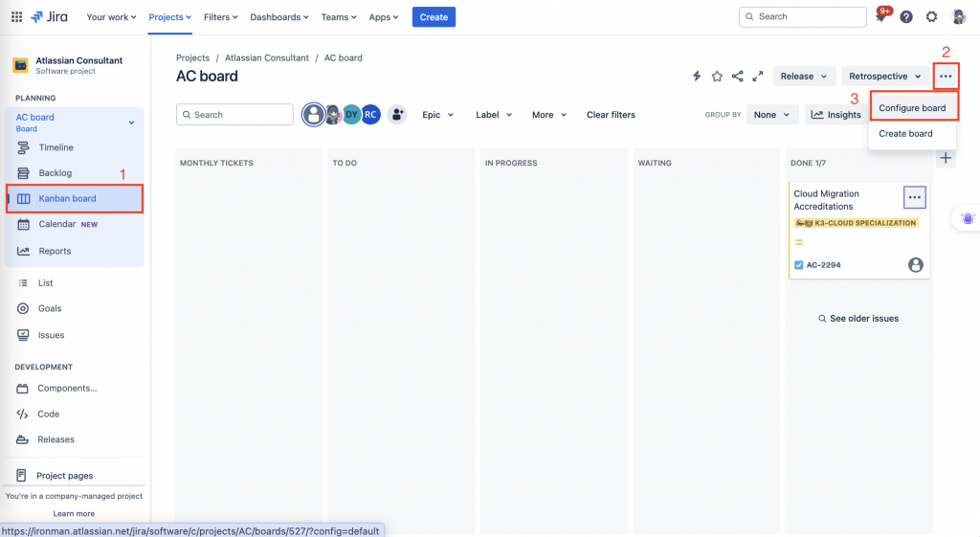Screen dimensions: 980x537
Task: Click the share board icon
Action: click(738, 77)
